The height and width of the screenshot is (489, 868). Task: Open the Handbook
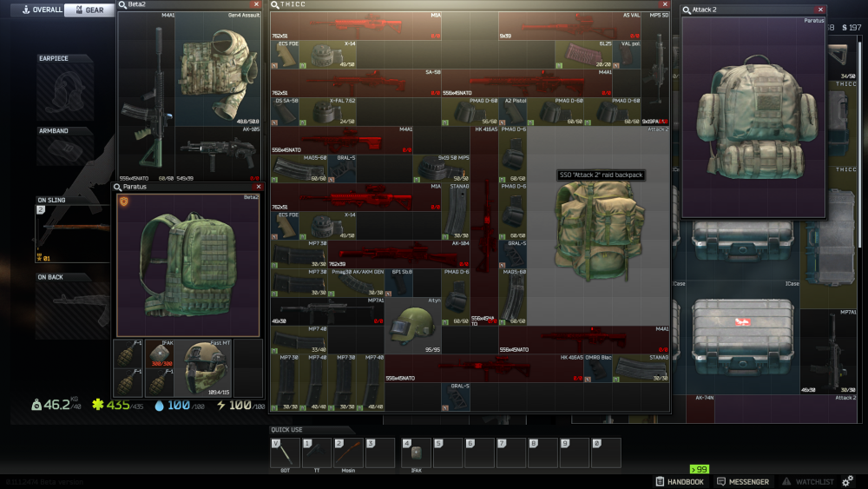click(x=679, y=481)
